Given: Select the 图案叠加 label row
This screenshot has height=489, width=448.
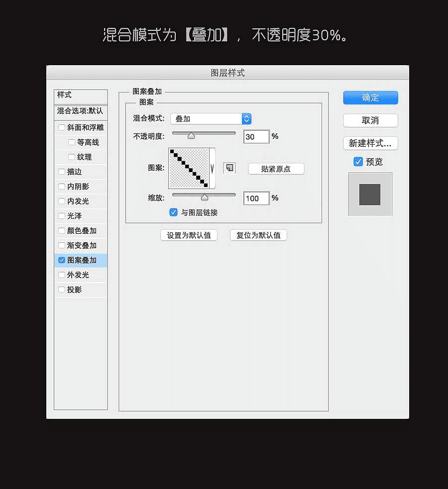Looking at the screenshot, I should 81,260.
